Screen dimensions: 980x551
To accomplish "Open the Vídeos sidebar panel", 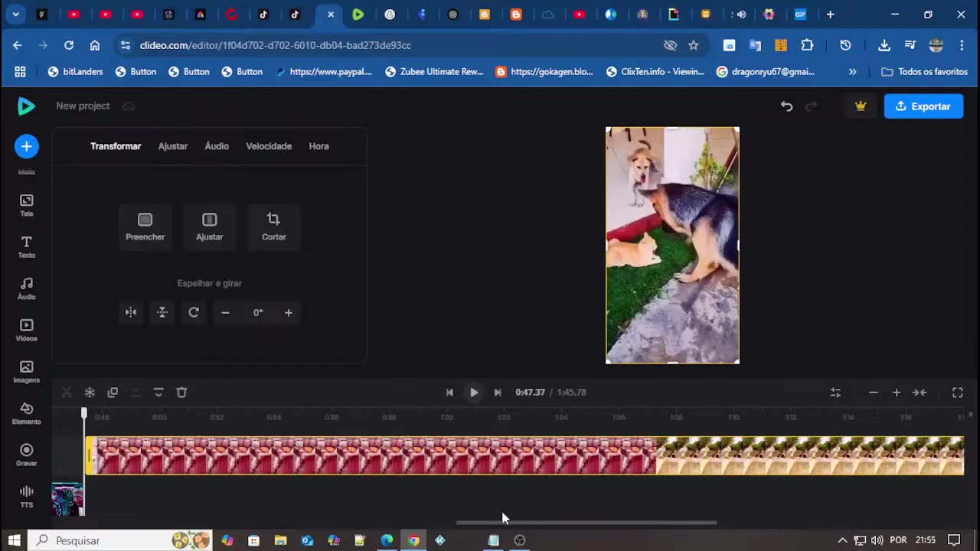I will pyautogui.click(x=26, y=330).
